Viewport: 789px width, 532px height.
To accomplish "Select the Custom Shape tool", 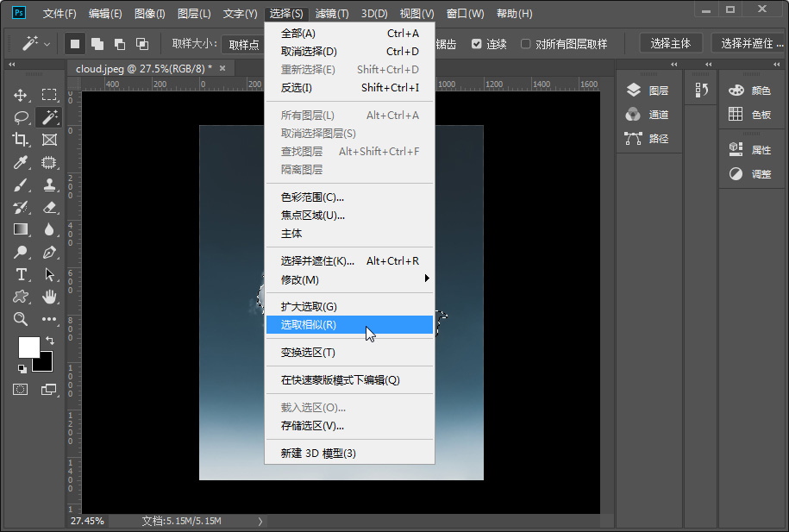I will (21, 297).
